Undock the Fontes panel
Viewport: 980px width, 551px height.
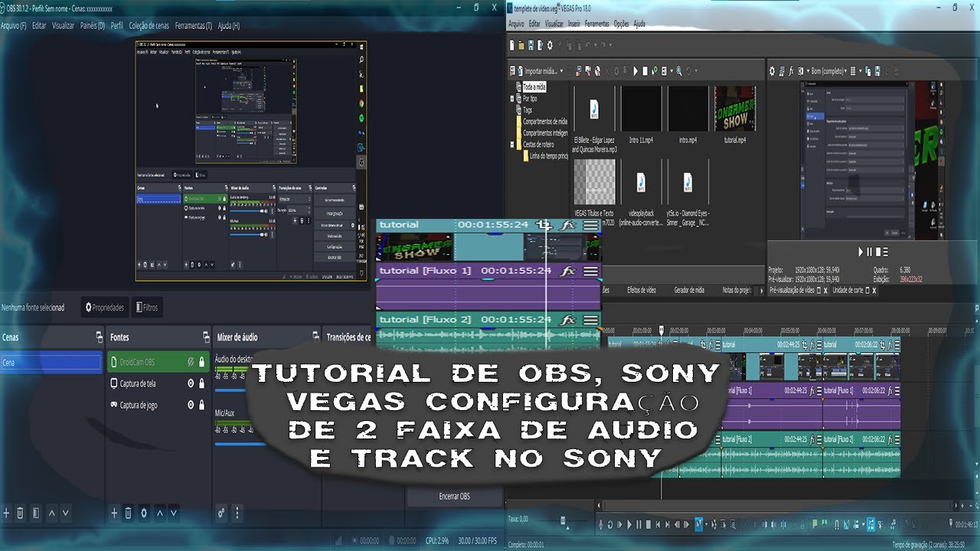pos(206,337)
